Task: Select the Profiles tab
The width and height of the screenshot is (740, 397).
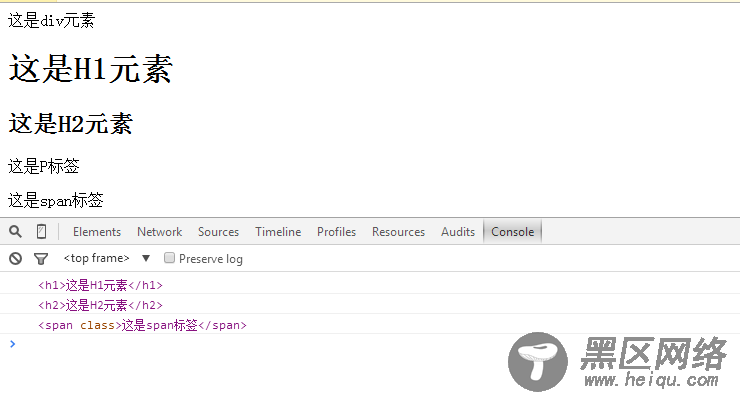Action: point(336,232)
